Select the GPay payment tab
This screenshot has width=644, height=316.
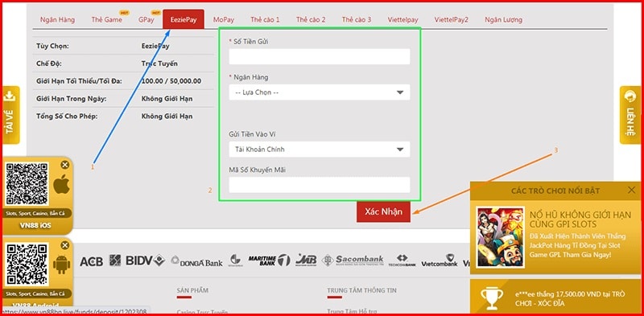[x=147, y=19]
